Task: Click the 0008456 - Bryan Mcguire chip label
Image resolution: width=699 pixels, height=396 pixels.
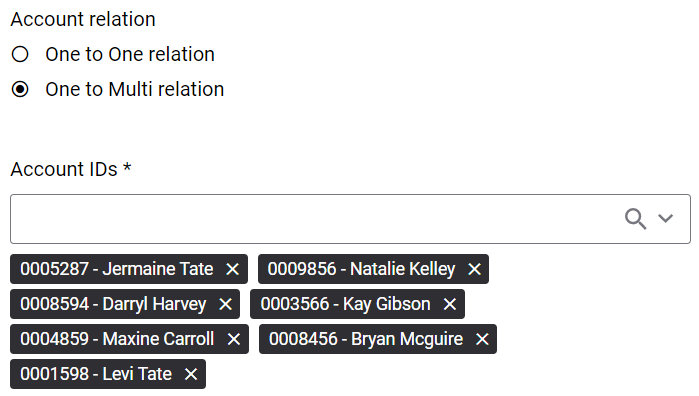Action: 366,339
